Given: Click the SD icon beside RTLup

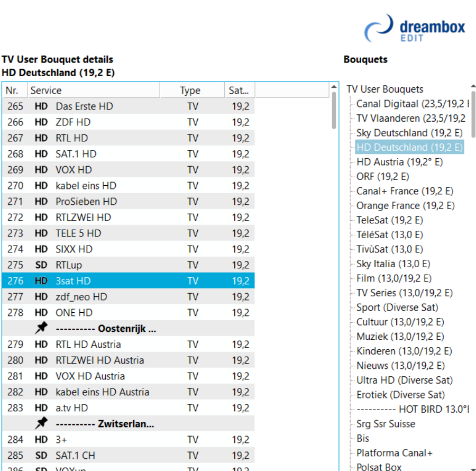Looking at the screenshot, I should click(x=41, y=265).
